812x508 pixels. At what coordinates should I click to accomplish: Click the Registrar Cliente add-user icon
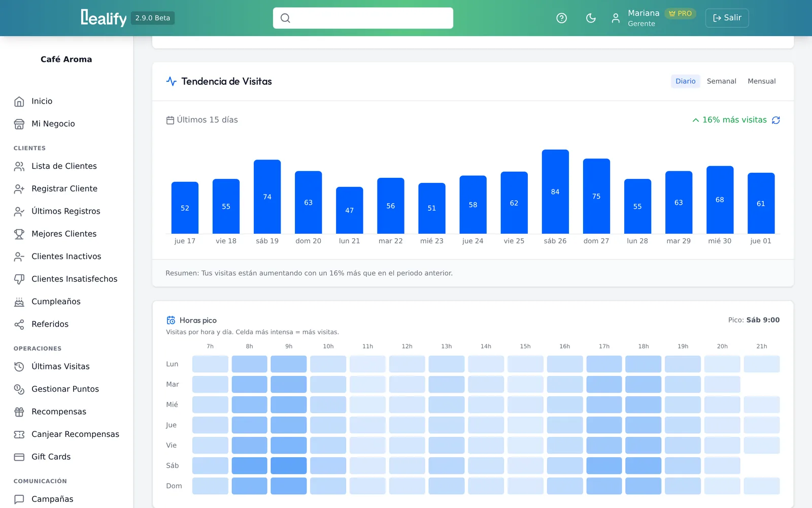(19, 189)
